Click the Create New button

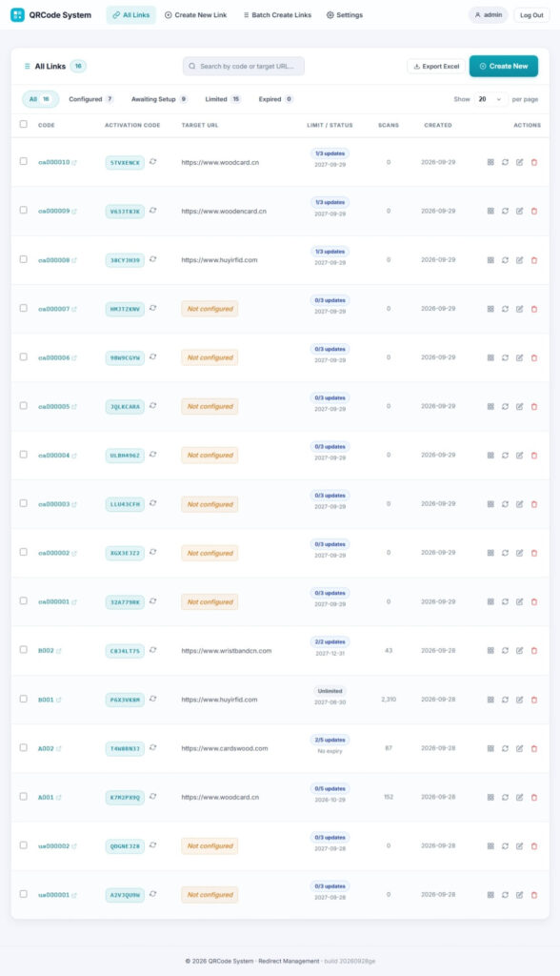tap(504, 66)
